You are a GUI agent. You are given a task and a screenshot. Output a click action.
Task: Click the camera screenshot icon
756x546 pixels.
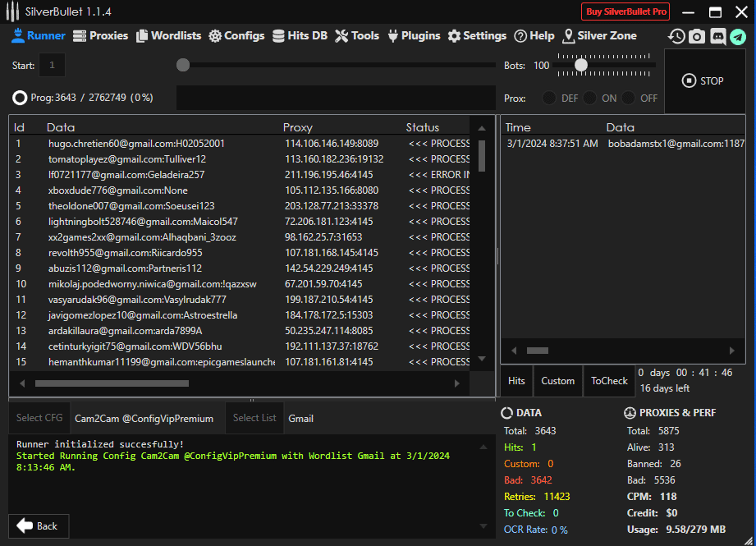pyautogui.click(x=697, y=36)
